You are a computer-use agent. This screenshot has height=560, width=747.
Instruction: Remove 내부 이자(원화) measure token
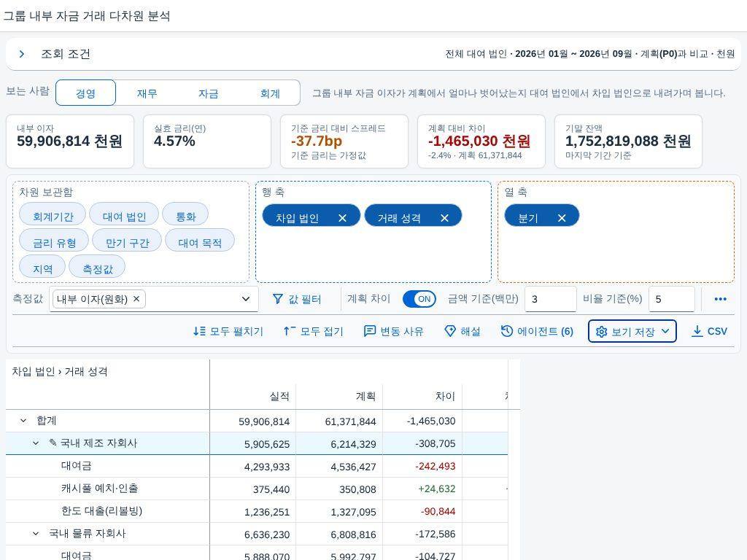136,298
